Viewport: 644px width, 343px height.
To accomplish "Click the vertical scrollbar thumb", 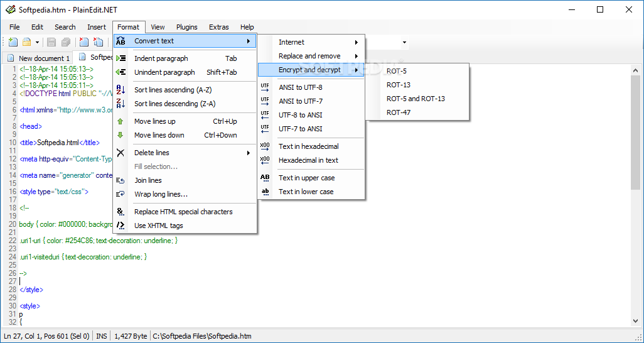I will tap(635, 133).
